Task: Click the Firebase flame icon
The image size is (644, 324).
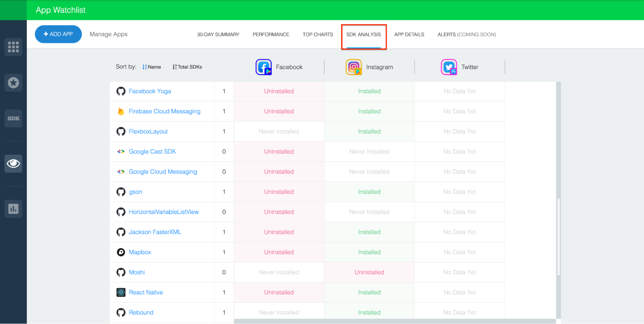Action: tap(121, 111)
